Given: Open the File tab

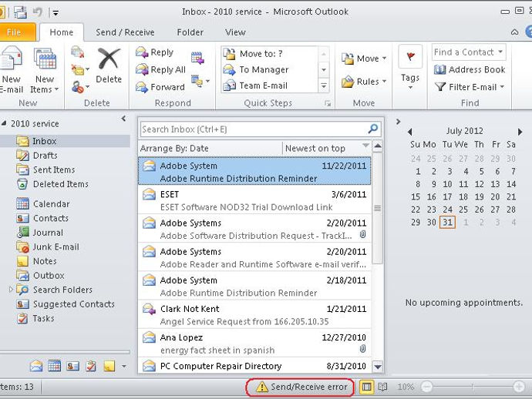Looking at the screenshot, I should tap(17, 32).
